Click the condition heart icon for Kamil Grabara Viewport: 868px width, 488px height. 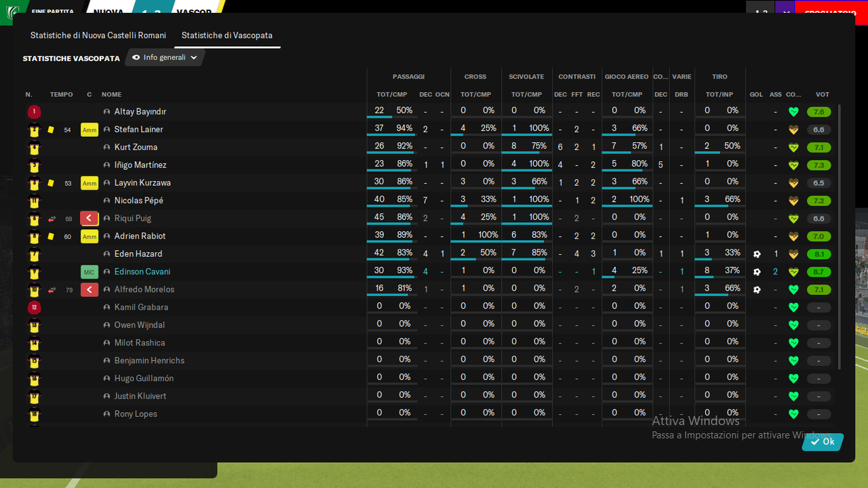[x=793, y=308]
